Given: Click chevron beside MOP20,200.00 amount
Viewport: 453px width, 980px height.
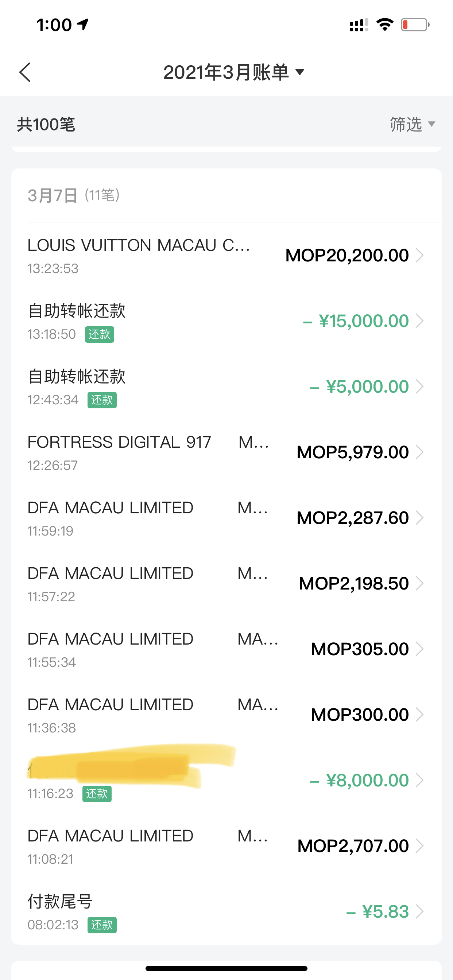Looking at the screenshot, I should pyautogui.click(x=419, y=255).
